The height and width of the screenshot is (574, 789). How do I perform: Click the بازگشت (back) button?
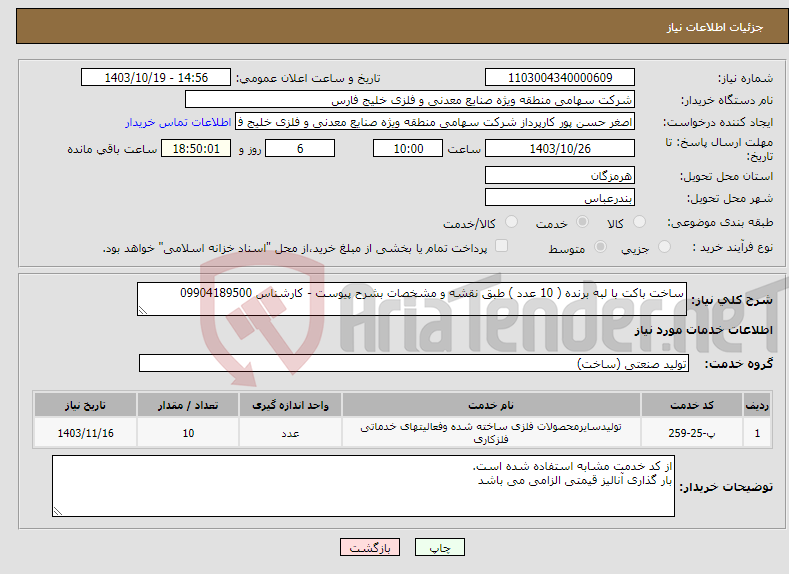click(x=370, y=547)
